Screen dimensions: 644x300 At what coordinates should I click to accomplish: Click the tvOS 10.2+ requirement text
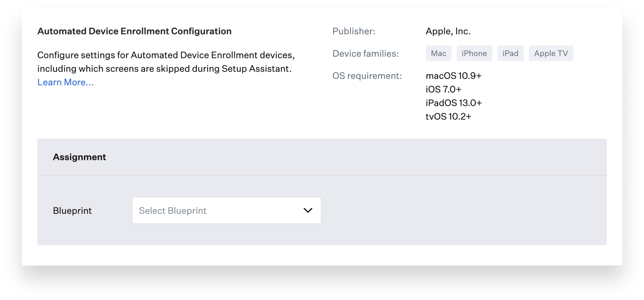click(x=448, y=116)
